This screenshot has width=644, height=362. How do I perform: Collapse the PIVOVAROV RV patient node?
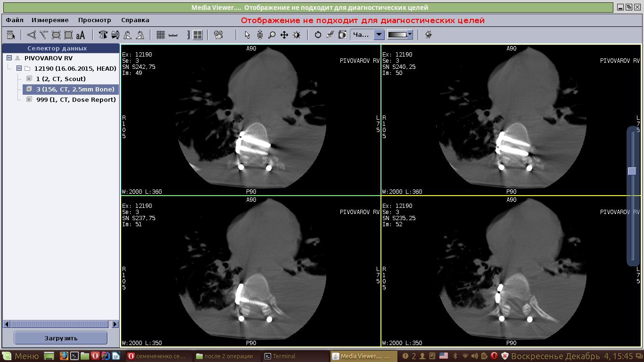click(9, 58)
